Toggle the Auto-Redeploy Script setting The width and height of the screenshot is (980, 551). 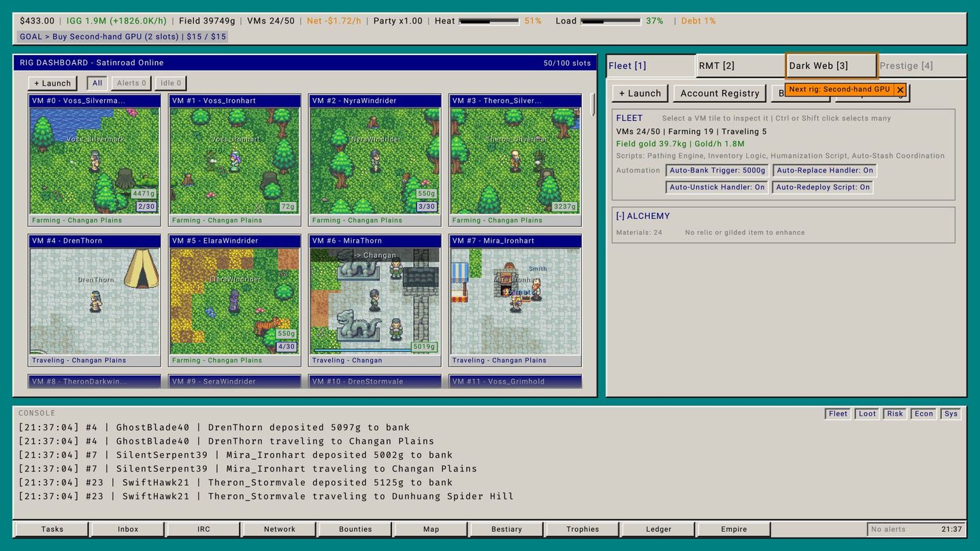click(823, 187)
